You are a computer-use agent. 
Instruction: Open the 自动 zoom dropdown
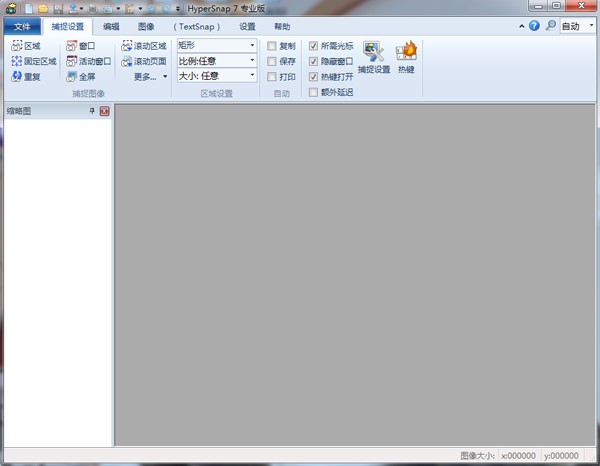pos(576,26)
